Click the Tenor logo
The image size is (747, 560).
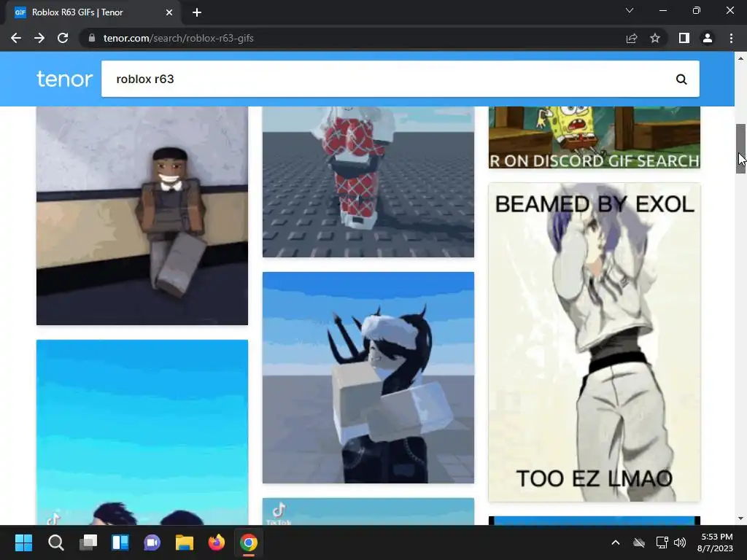point(64,79)
